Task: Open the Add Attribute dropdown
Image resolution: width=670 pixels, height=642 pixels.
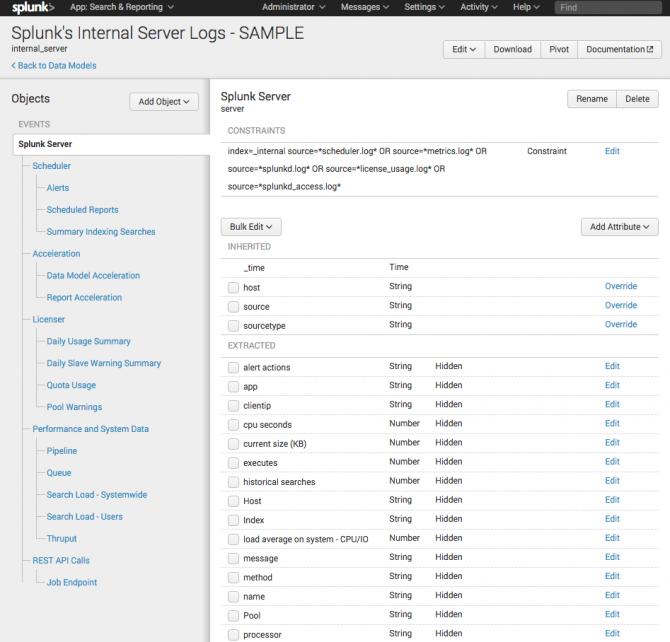Action: coord(620,227)
